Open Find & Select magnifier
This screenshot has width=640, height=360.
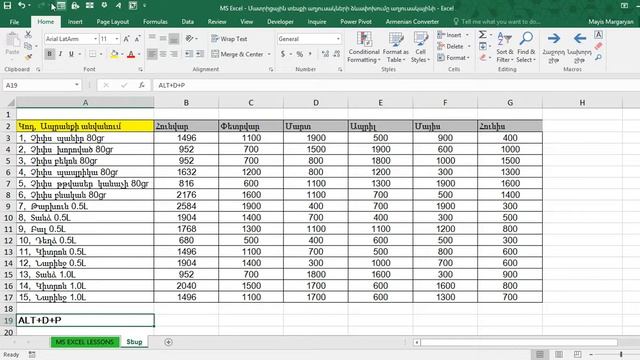pyautogui.click(x=526, y=47)
